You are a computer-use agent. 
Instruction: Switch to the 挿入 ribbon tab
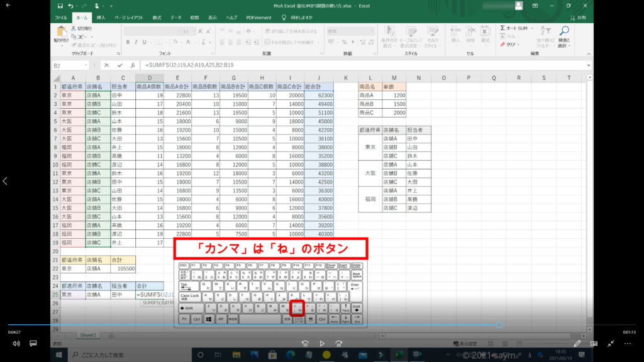tap(101, 18)
